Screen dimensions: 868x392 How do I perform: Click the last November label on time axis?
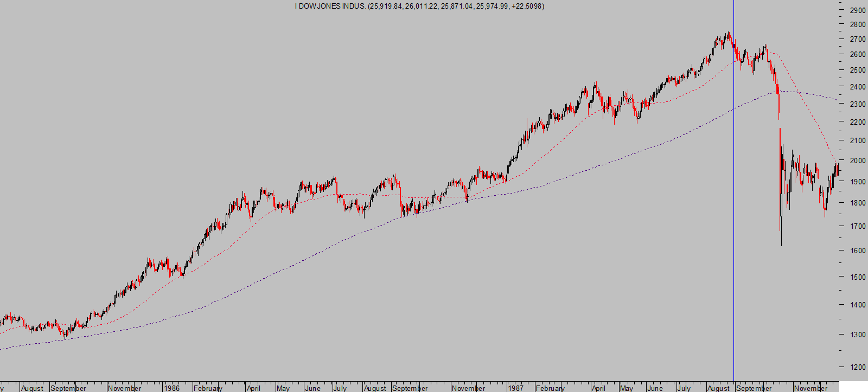tap(810, 388)
